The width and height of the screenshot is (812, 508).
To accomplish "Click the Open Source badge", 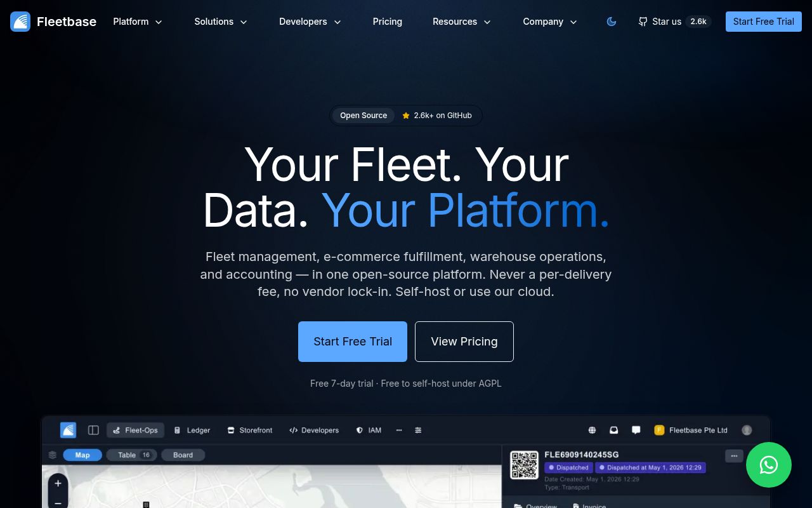I will point(363,116).
